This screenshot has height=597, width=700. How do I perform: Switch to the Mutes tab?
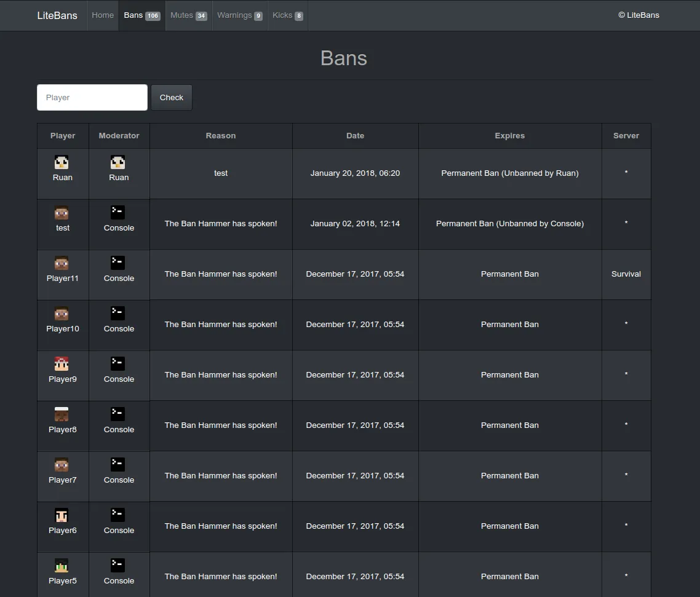click(x=188, y=15)
